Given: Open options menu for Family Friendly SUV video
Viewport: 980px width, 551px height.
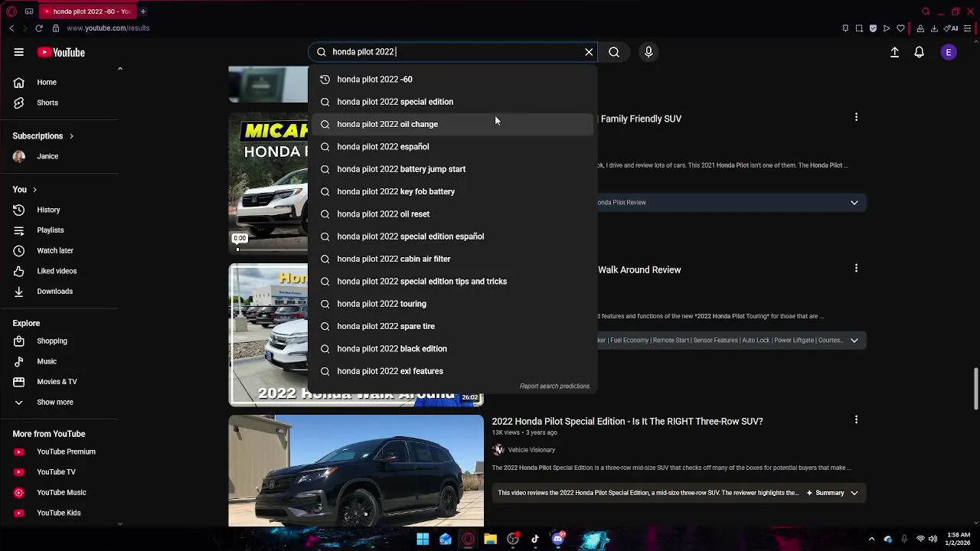Looking at the screenshot, I should tap(856, 117).
